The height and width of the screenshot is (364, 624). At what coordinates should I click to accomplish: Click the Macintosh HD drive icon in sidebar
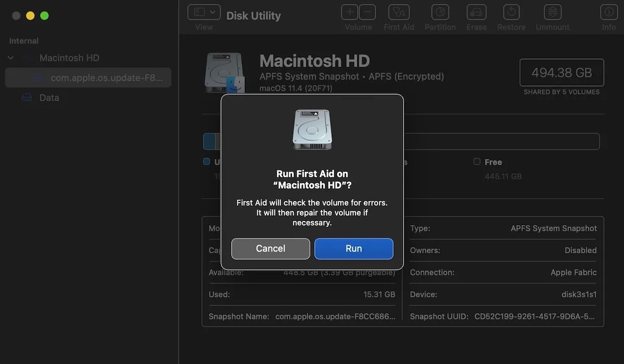point(28,58)
